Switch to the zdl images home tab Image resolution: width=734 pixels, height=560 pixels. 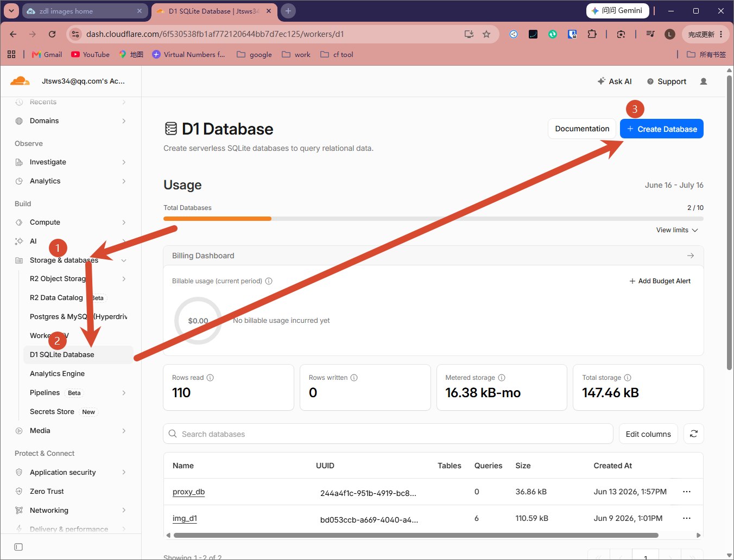(84, 11)
